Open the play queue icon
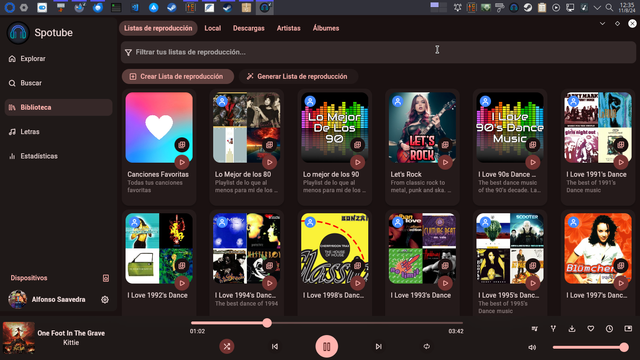This screenshot has width=640, height=360. pyautogui.click(x=535, y=329)
